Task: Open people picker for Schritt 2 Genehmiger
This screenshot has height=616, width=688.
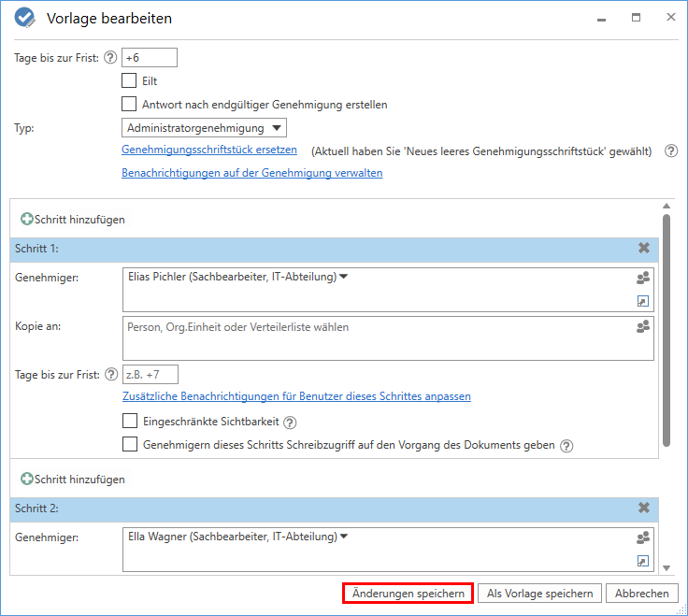Action: (x=642, y=537)
